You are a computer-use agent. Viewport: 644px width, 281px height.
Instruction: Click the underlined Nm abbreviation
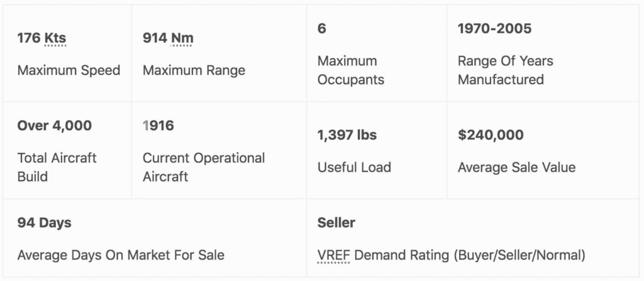[182, 38]
